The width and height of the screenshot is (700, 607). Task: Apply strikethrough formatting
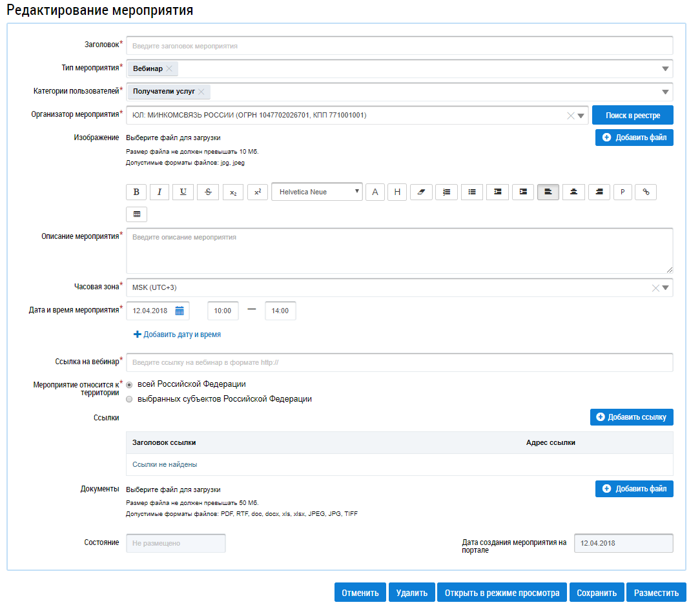(x=208, y=192)
